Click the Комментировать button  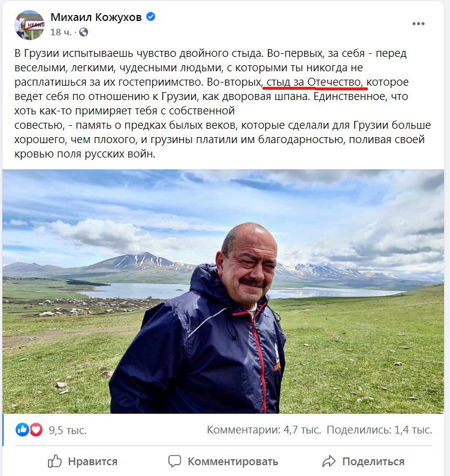(x=223, y=462)
